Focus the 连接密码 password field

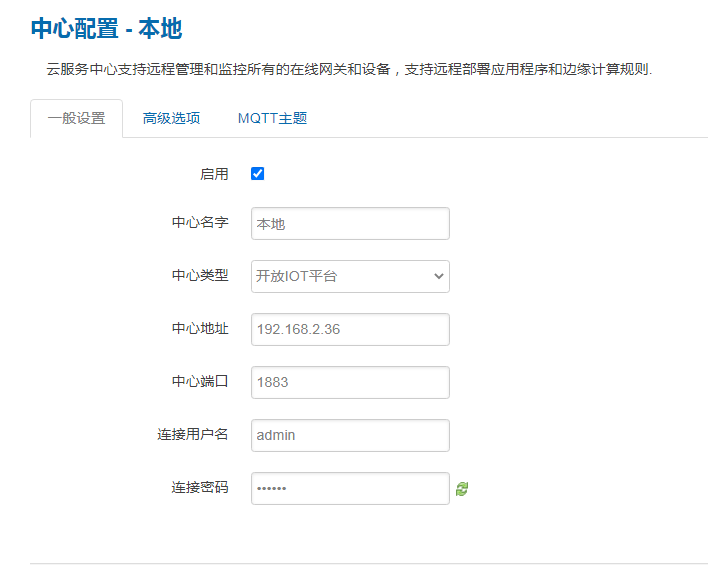[350, 489]
